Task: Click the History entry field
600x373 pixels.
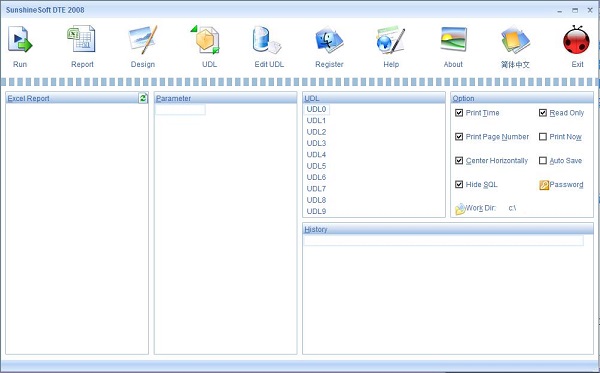Action: pos(443,240)
